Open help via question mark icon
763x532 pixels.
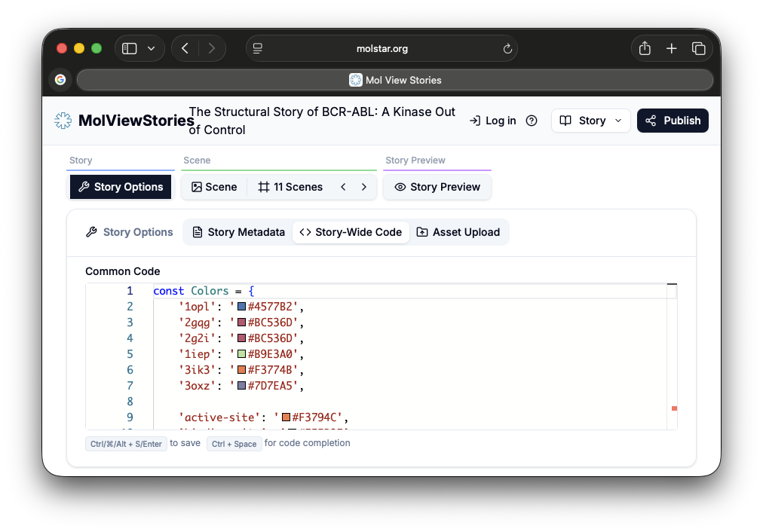point(532,121)
